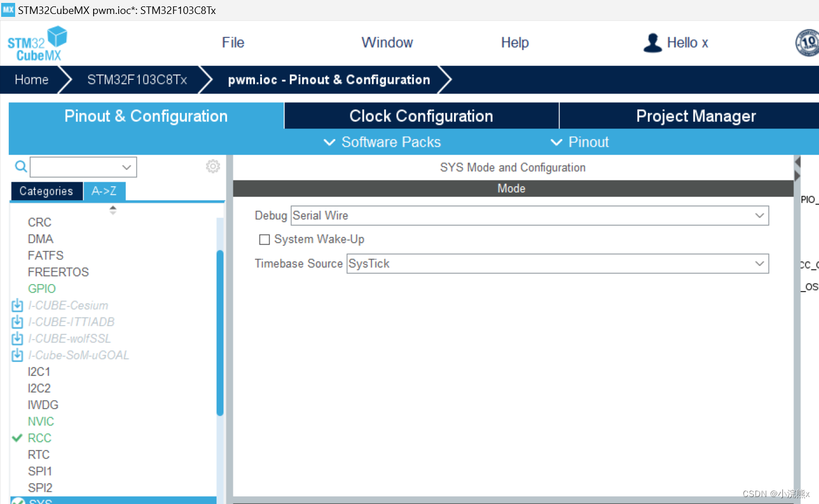Select FATFS in the peripheral list
819x504 pixels.
pos(45,255)
